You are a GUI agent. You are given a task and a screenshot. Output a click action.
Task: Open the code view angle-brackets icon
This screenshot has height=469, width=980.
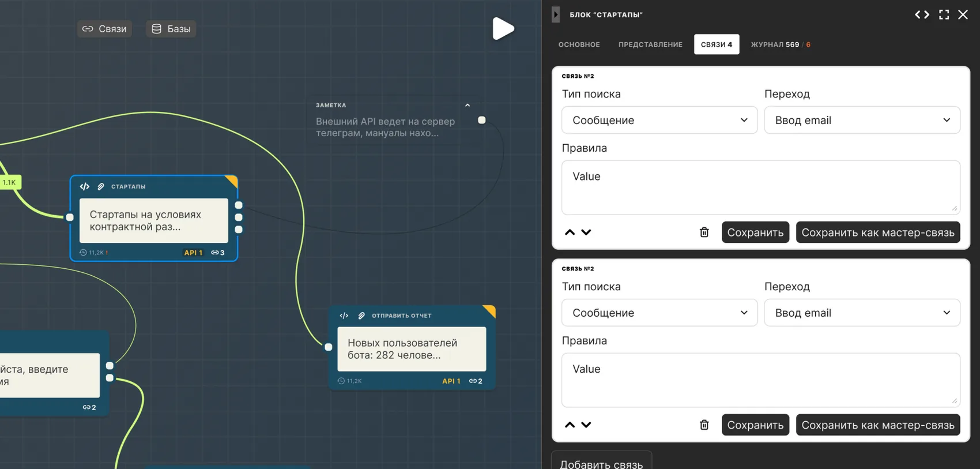coord(922,14)
